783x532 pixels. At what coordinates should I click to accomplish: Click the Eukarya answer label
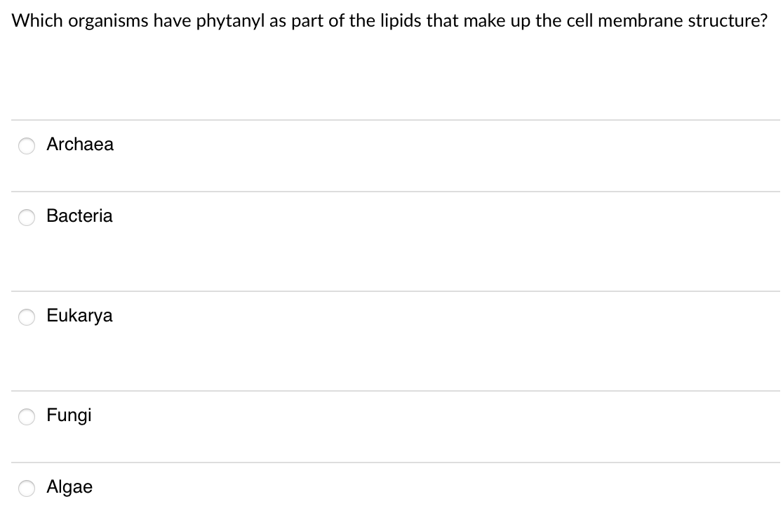click(79, 316)
